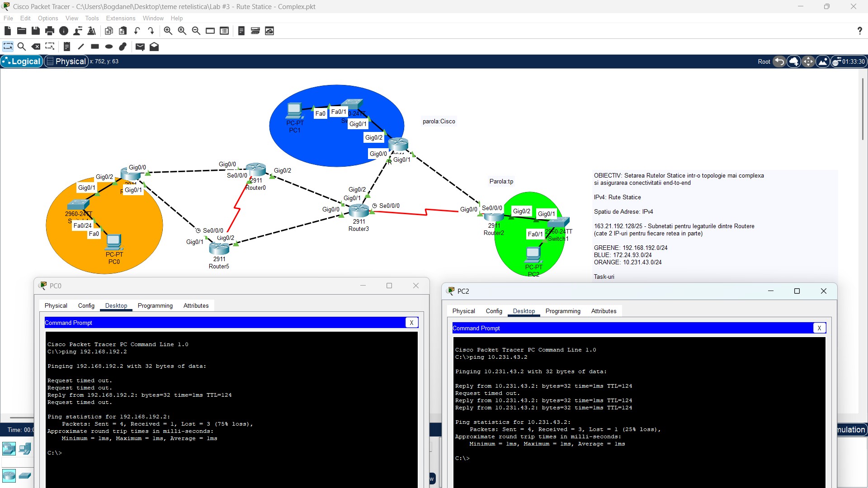Redo the last action
The width and height of the screenshot is (868, 488).
click(151, 31)
